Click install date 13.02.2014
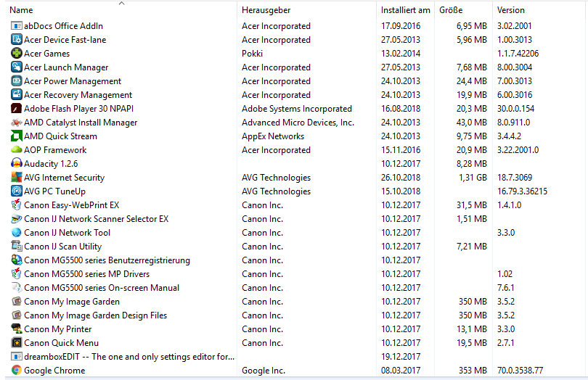 (x=401, y=54)
